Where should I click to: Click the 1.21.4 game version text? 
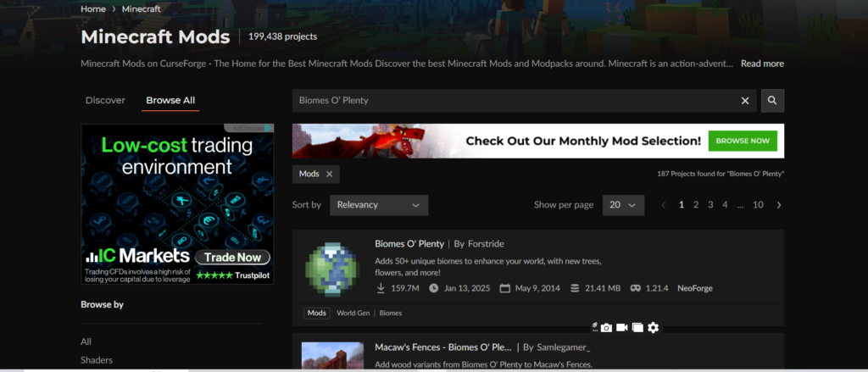coord(657,288)
